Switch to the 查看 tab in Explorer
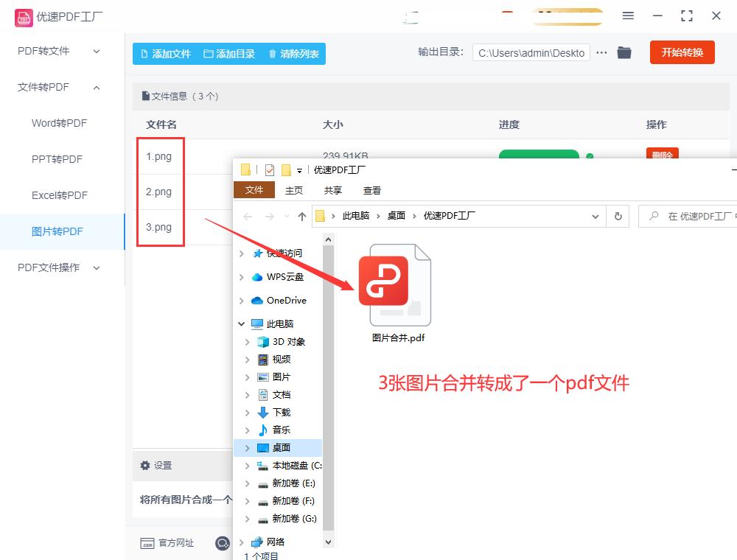 [x=371, y=189]
